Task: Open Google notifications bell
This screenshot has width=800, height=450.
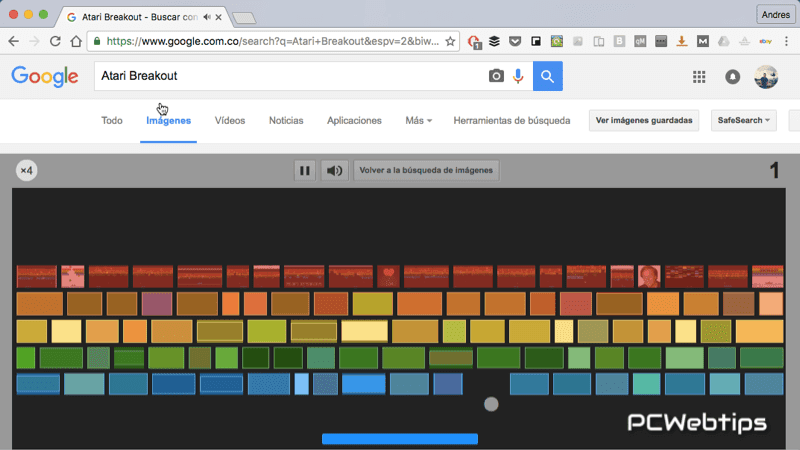Action: tap(732, 77)
